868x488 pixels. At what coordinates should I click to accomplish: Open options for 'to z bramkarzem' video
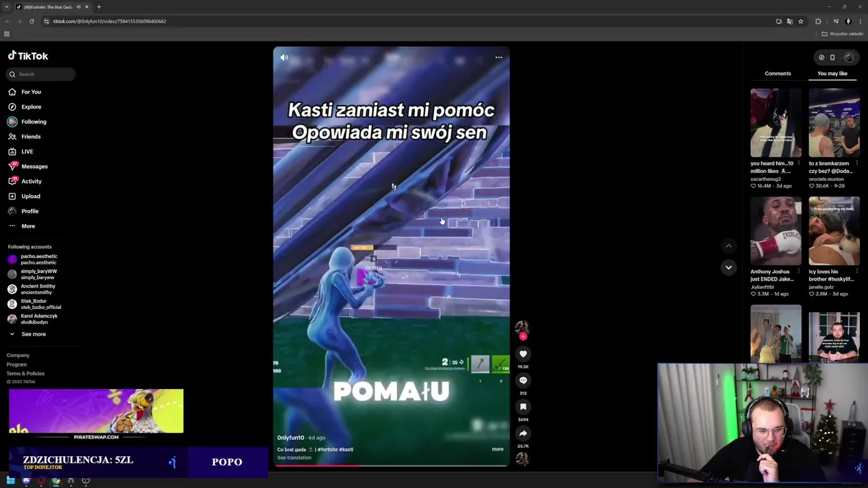point(857,163)
